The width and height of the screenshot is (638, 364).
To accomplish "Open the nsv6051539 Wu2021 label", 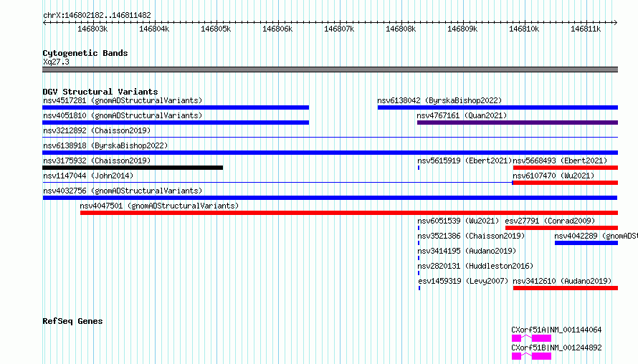I will coord(458,221).
